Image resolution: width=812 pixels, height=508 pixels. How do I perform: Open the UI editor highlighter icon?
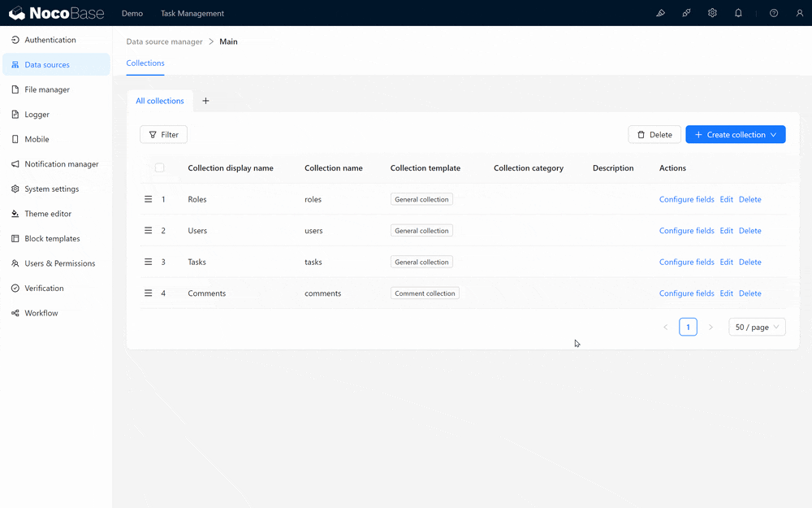(660, 13)
